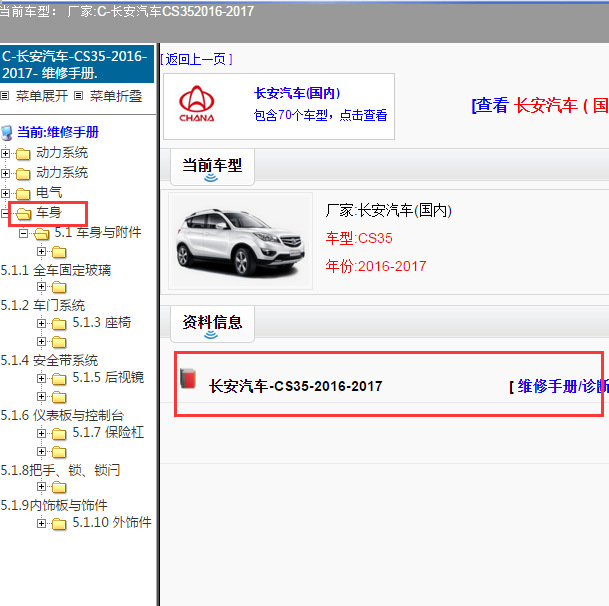609x606 pixels.
Task: Select the 当前:维修手册 root node
Action: pos(58,132)
